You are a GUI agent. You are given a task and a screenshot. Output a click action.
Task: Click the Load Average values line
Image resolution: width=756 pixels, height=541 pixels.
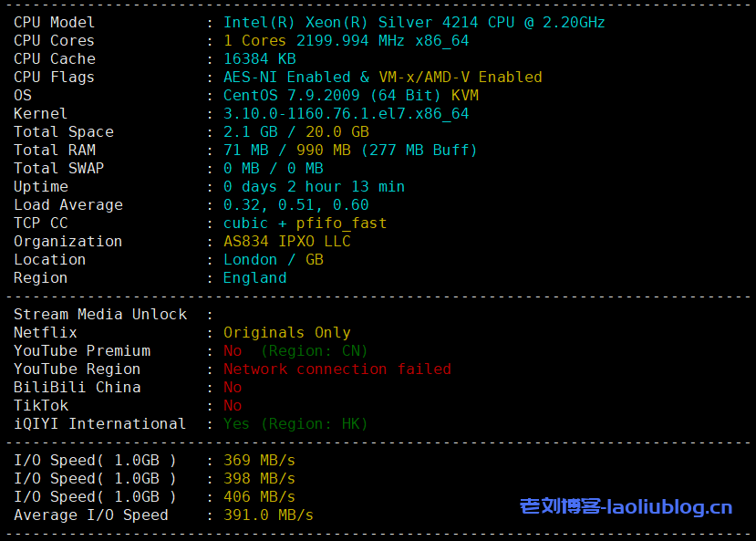(x=295, y=204)
